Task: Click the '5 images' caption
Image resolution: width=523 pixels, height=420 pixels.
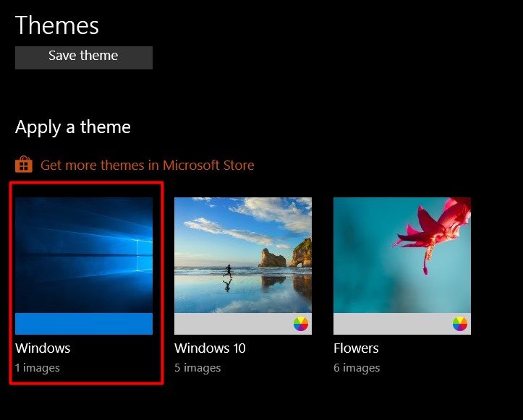Action: click(x=197, y=368)
